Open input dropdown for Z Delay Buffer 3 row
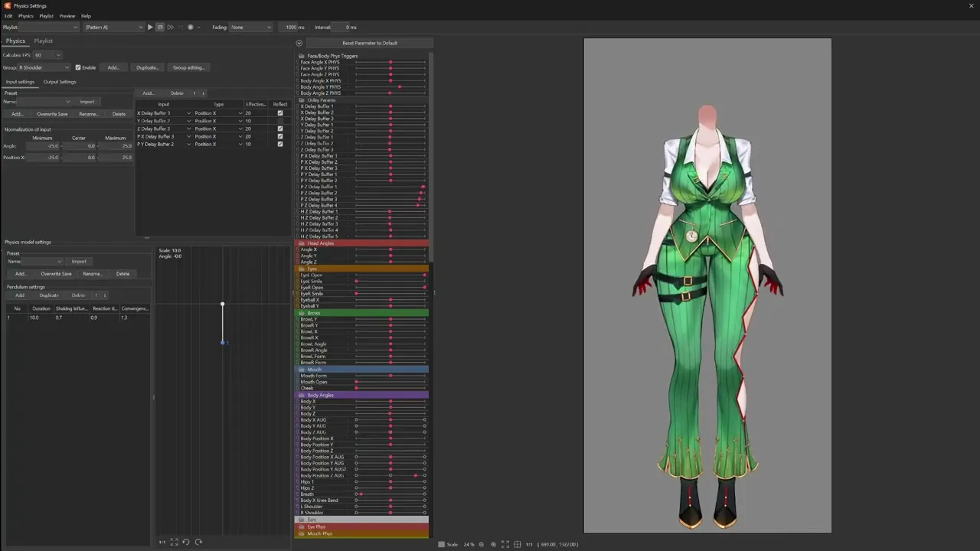The width and height of the screenshot is (980, 551). [164, 129]
